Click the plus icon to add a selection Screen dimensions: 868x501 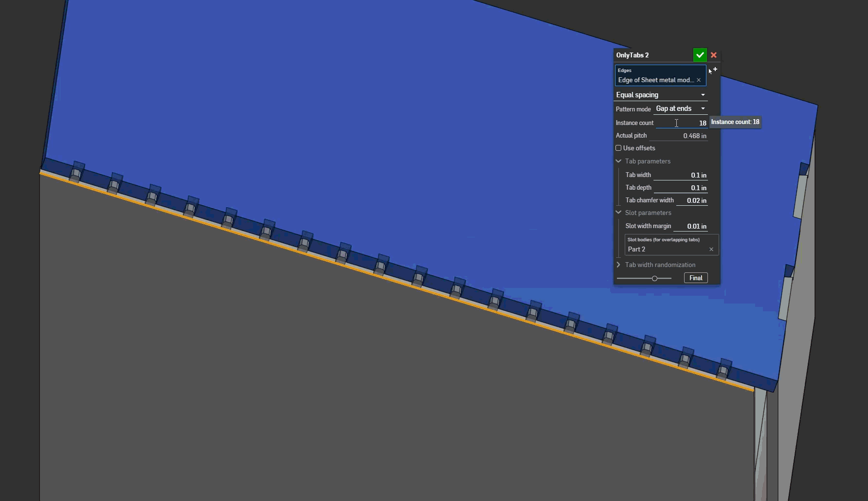(x=715, y=69)
